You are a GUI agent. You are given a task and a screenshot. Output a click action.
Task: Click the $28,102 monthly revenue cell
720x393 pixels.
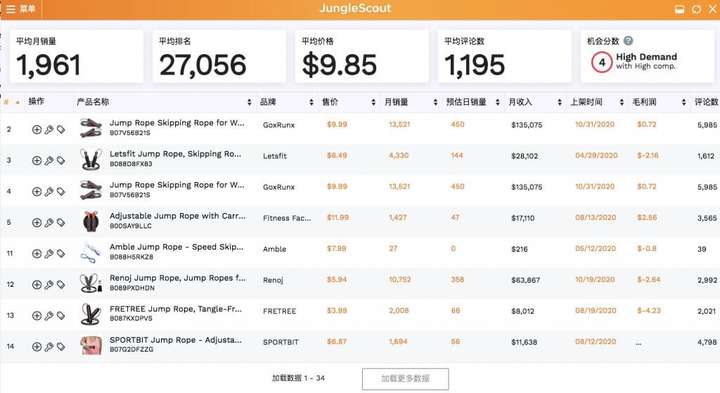pos(525,156)
